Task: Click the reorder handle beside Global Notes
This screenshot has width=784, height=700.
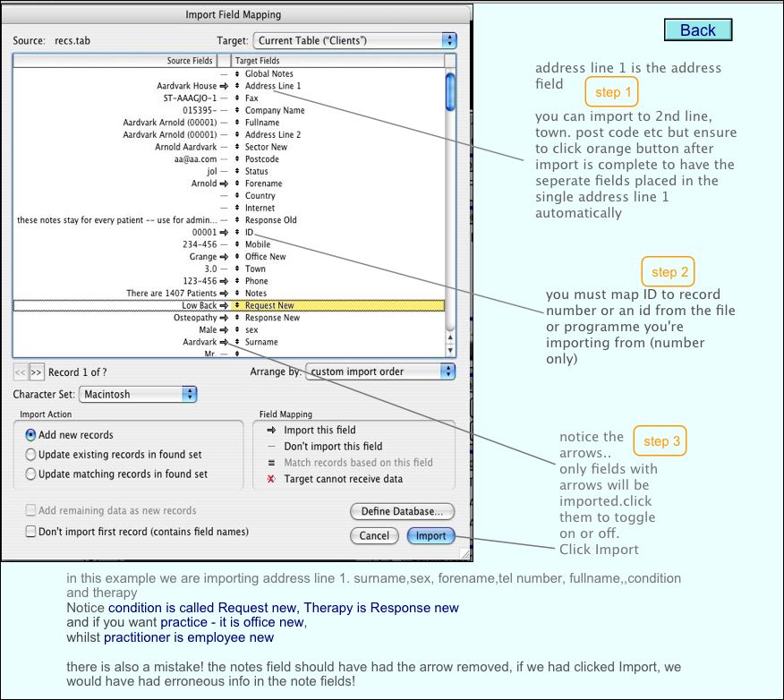Action: coord(237,74)
